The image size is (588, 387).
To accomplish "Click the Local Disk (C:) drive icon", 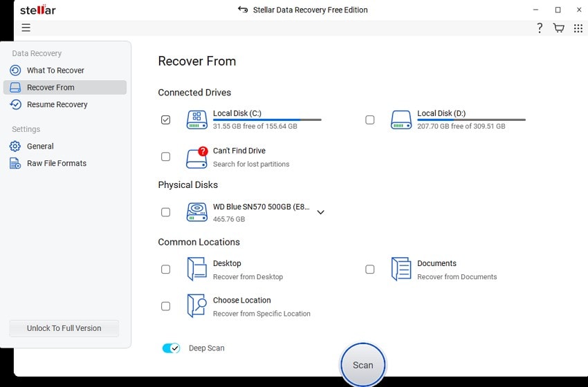I will pyautogui.click(x=197, y=120).
